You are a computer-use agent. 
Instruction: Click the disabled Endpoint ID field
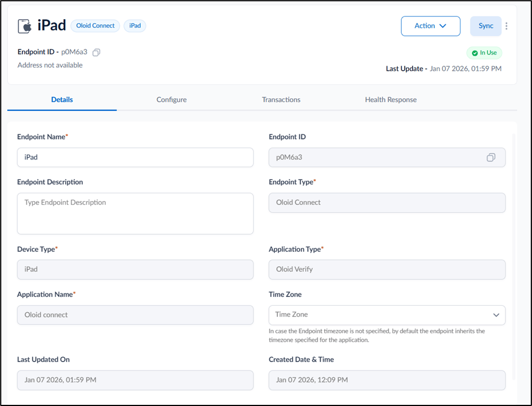[387, 157]
